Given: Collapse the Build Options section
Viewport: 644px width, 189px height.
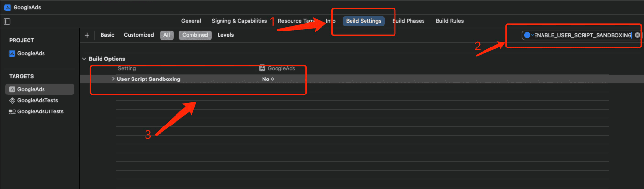Looking at the screenshot, I should pos(84,59).
